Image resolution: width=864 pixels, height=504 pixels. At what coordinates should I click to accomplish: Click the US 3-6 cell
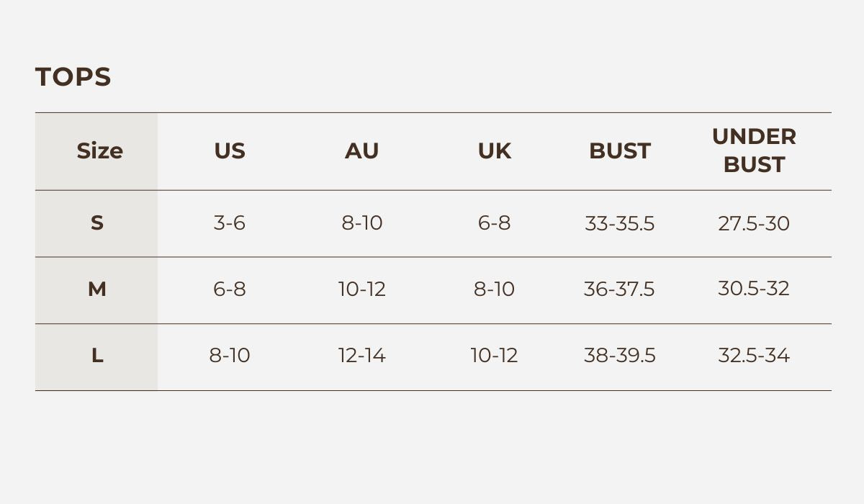(230, 223)
